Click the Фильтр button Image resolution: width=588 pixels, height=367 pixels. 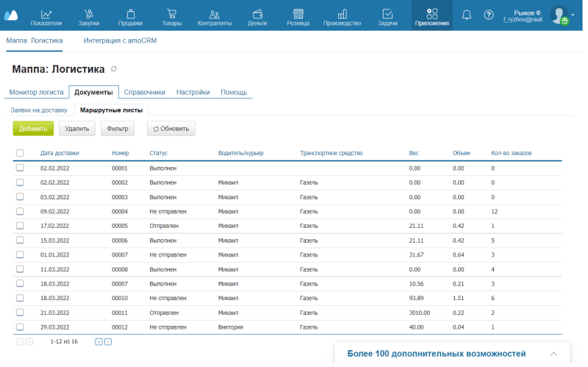point(118,129)
